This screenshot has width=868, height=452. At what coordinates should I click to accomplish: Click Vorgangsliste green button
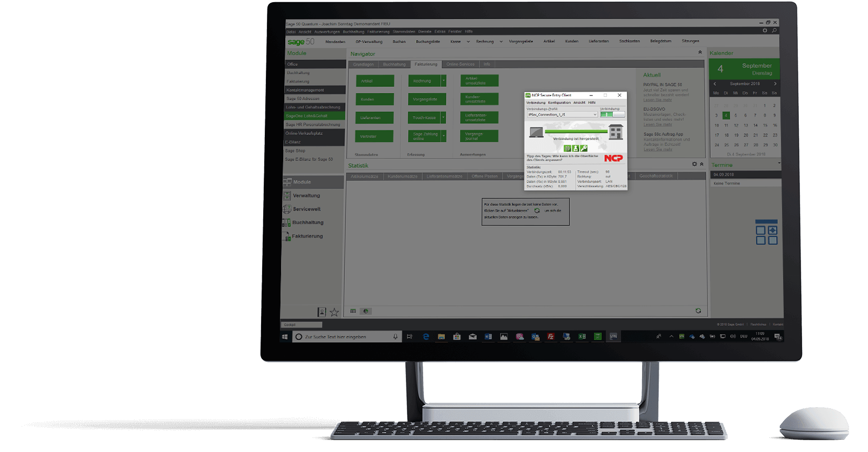427,99
